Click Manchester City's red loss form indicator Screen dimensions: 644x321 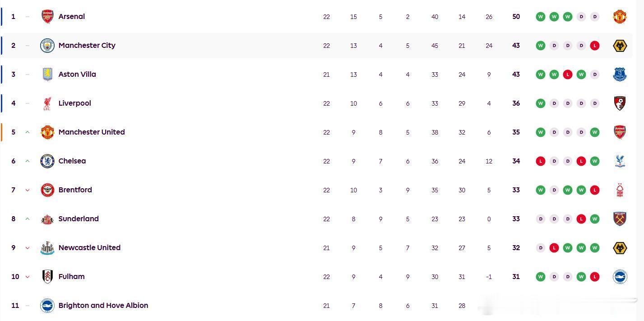595,46
